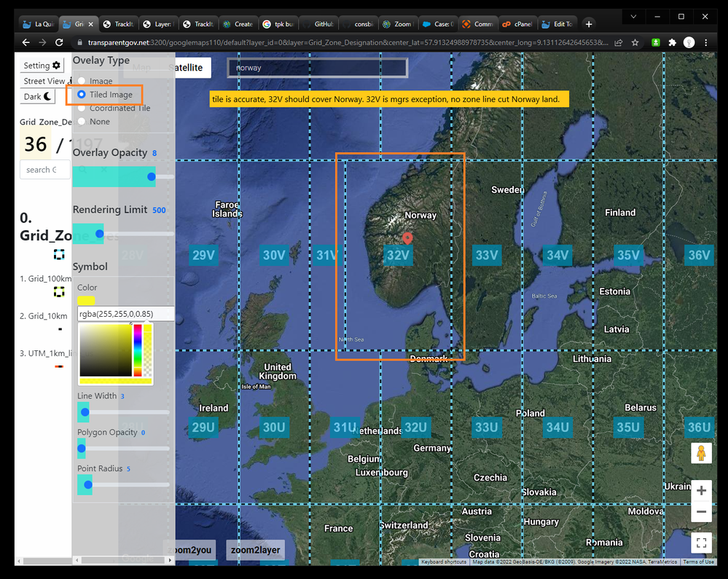The width and height of the screenshot is (728, 579).
Task: Click the Street View pegman icon
Action: (701, 453)
